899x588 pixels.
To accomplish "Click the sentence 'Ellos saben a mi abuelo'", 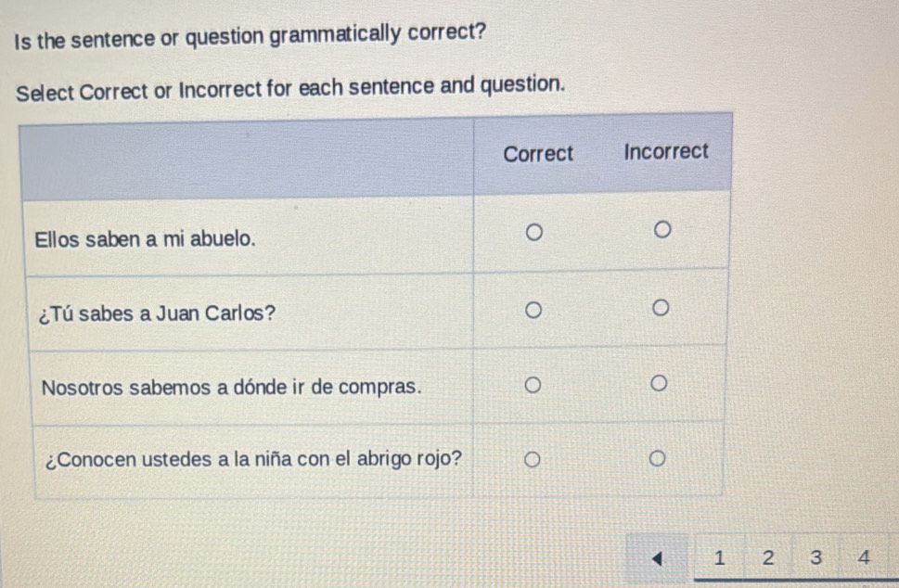I will [143, 239].
